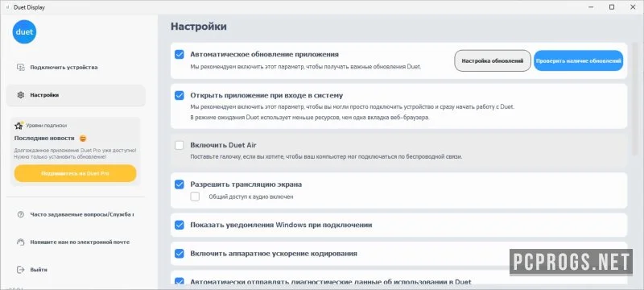Click the email us icon in sidebar
The width and height of the screenshot is (644, 290).
21,242
